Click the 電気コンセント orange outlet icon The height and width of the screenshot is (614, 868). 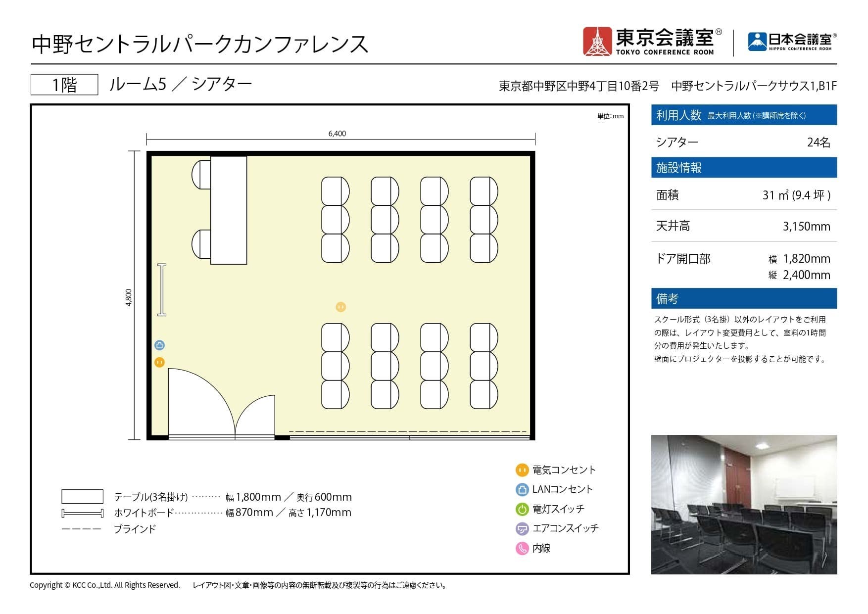tap(522, 471)
